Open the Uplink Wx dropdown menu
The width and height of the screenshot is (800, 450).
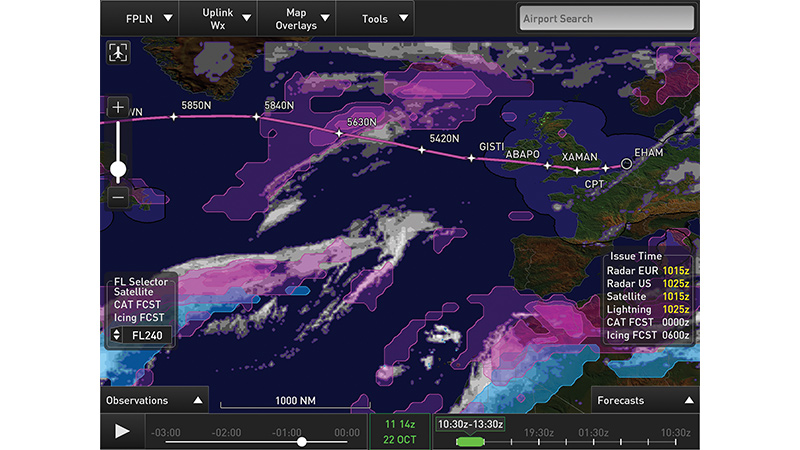coord(218,18)
